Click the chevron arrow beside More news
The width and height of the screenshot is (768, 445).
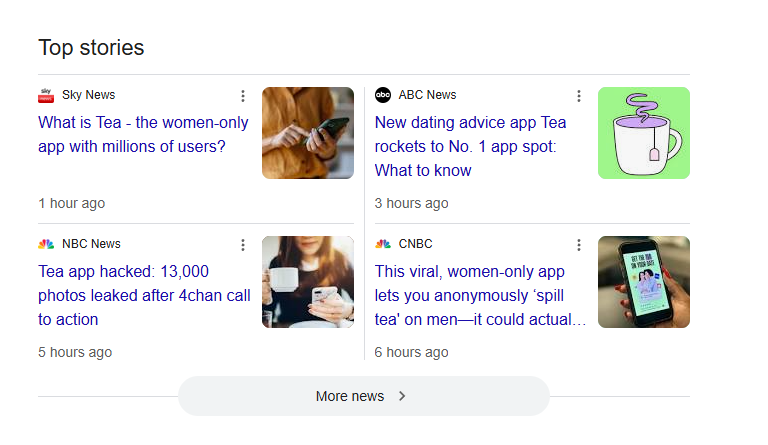[x=402, y=396]
